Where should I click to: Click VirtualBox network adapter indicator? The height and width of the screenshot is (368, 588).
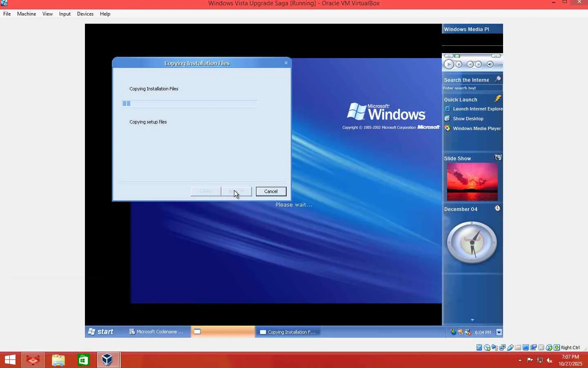[503, 348]
